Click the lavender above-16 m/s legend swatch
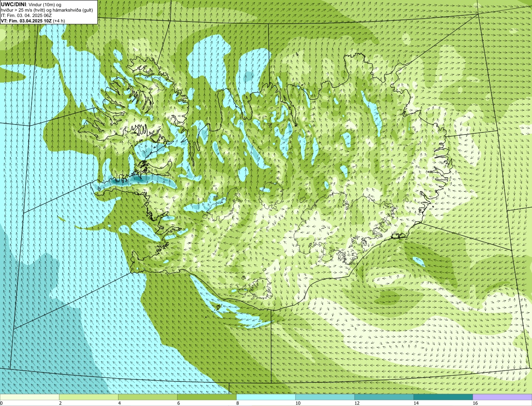This screenshot has width=532, height=406. tap(502, 397)
